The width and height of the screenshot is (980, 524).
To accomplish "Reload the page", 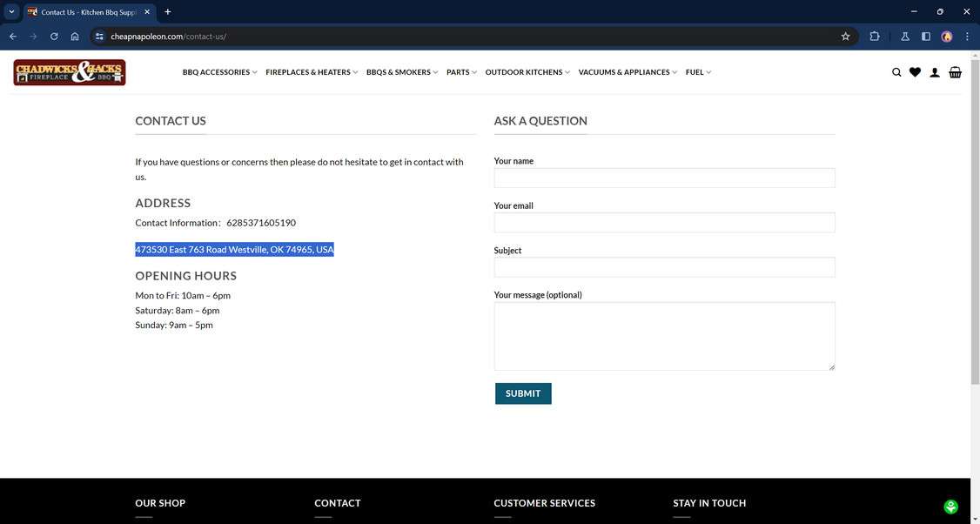I will [54, 37].
